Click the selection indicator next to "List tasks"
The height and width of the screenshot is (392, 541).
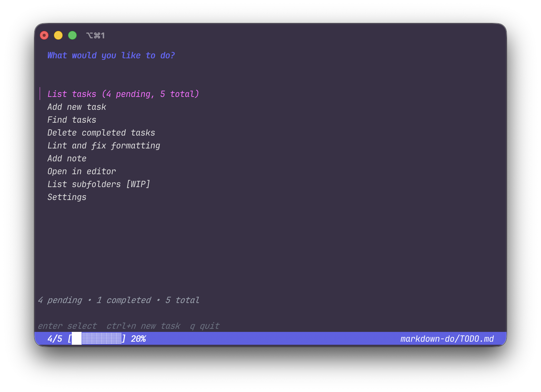[40, 94]
